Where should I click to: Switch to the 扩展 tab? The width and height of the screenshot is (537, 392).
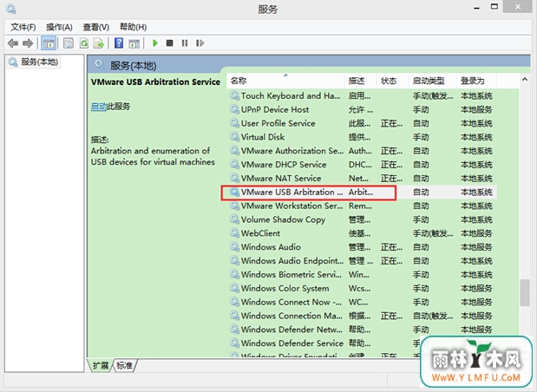click(x=100, y=366)
